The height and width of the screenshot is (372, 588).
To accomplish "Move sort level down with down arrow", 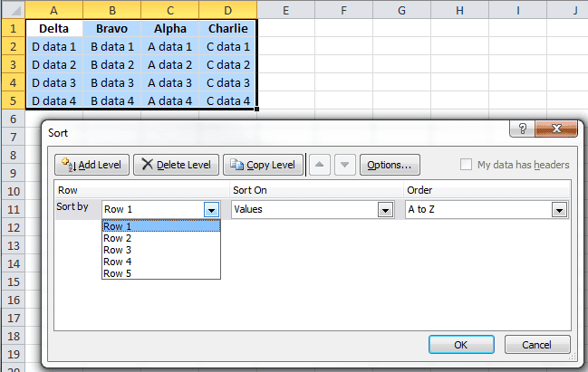I will tap(345, 165).
